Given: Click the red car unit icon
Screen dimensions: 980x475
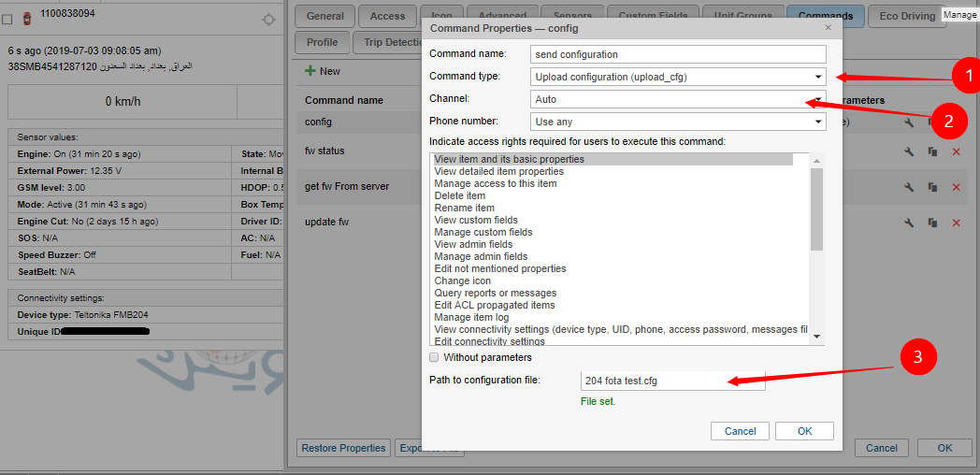Looking at the screenshot, I should (x=25, y=18).
